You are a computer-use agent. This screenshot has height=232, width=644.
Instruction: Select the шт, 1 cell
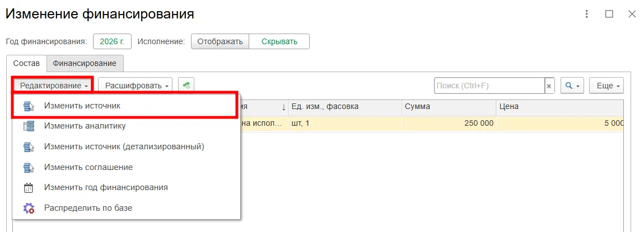click(x=345, y=123)
